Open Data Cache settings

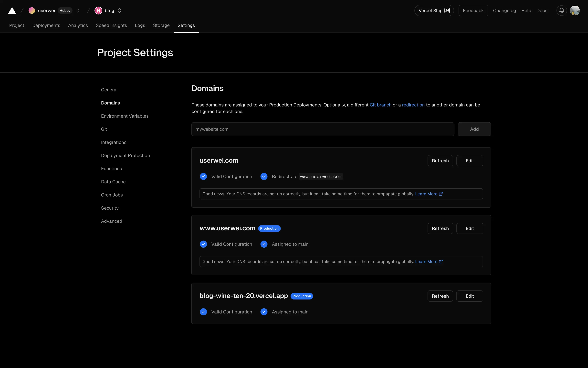click(114, 182)
